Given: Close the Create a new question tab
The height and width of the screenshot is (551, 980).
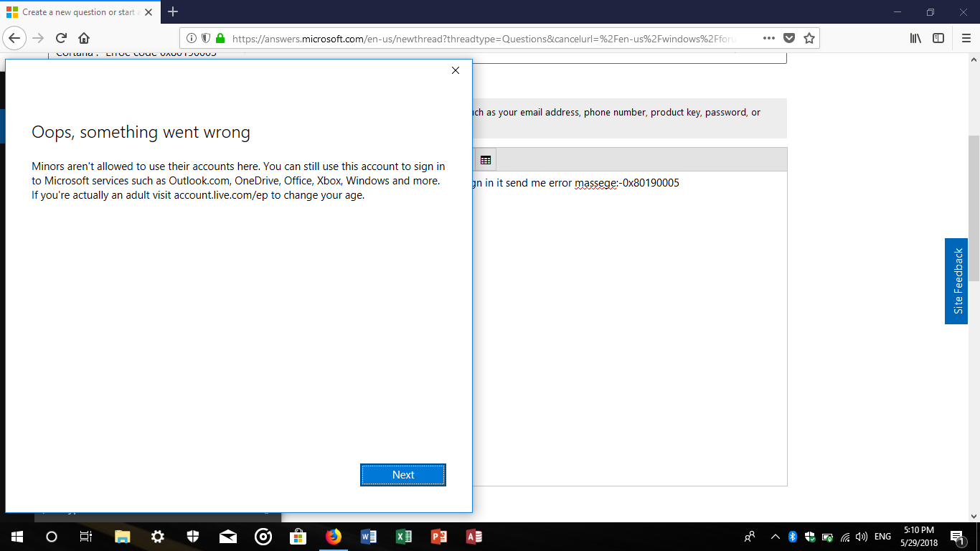Looking at the screenshot, I should (149, 12).
